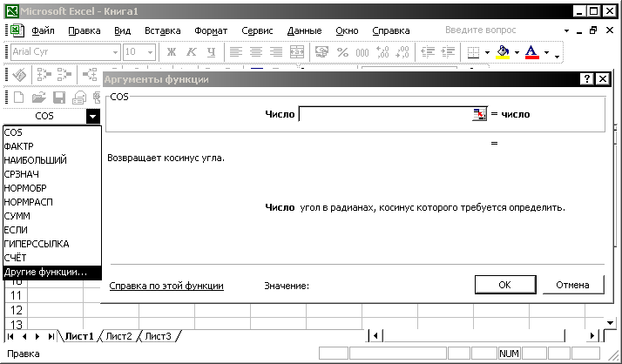Expand font color dropdown arrow

click(546, 52)
